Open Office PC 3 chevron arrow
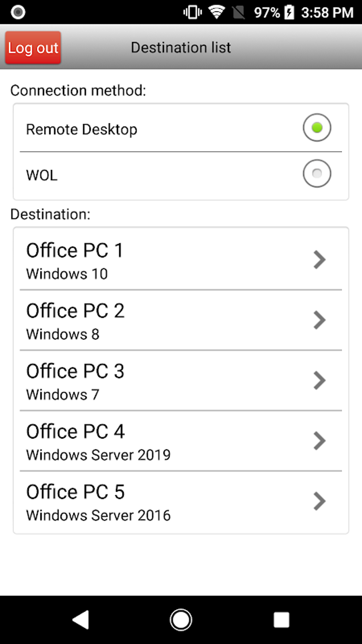The width and height of the screenshot is (362, 644). [x=319, y=380]
